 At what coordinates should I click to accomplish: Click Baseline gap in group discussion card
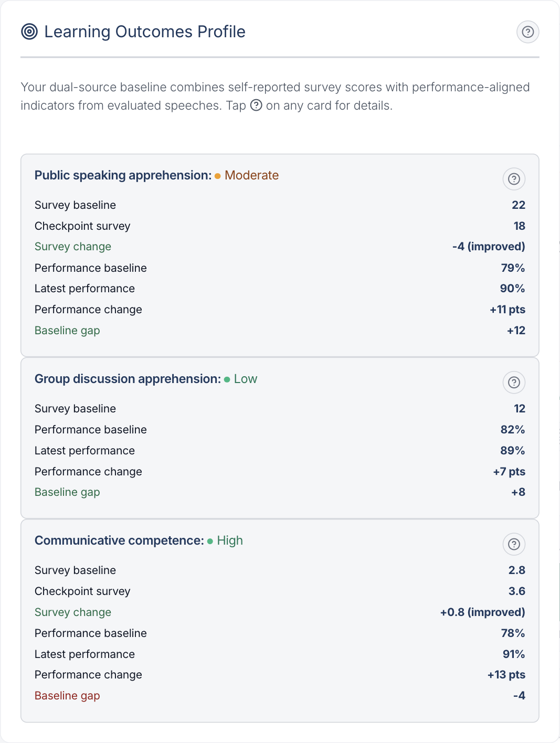(x=67, y=492)
